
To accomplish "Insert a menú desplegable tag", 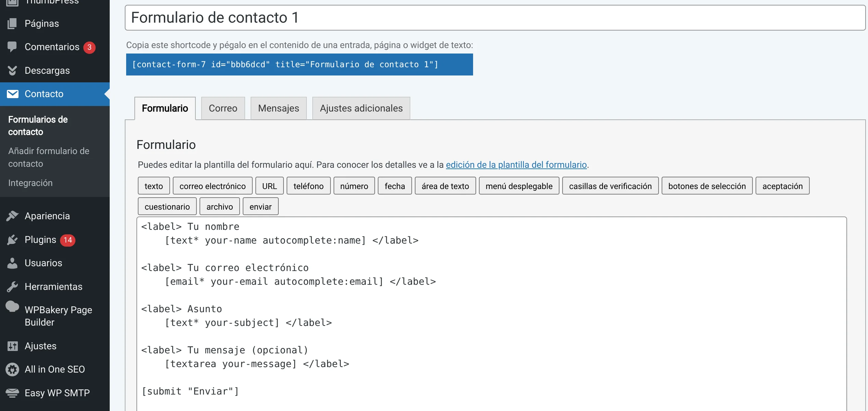I will click(x=519, y=186).
